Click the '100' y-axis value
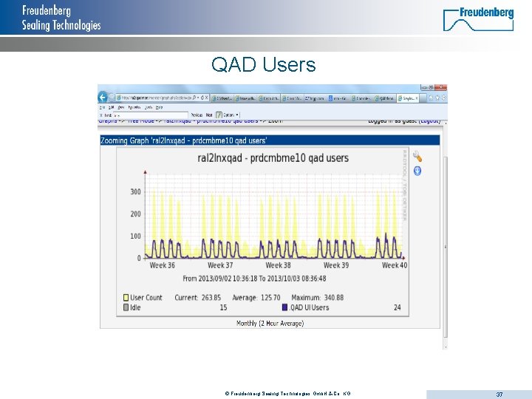 pos(135,236)
